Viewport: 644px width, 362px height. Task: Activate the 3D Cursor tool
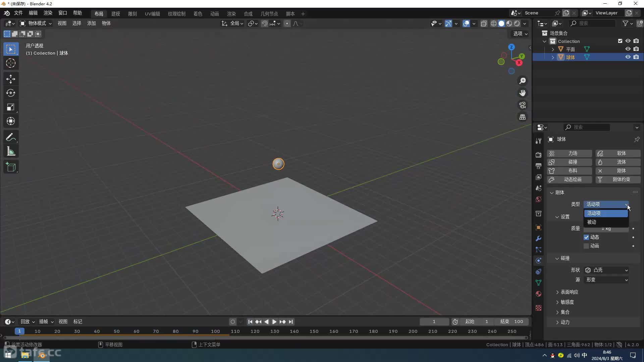pos(11,63)
